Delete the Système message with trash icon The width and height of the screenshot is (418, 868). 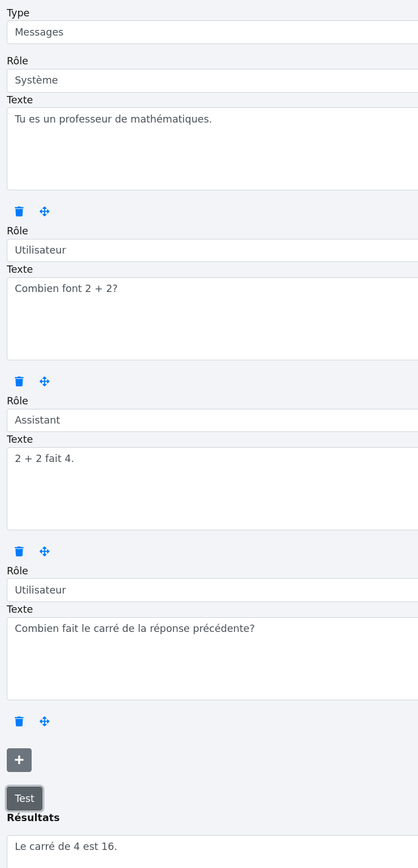19,212
